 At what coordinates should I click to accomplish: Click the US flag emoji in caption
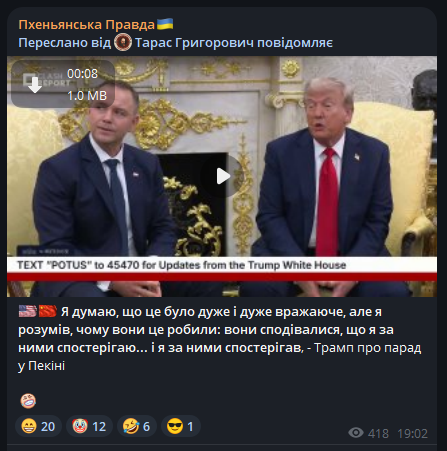28,311
